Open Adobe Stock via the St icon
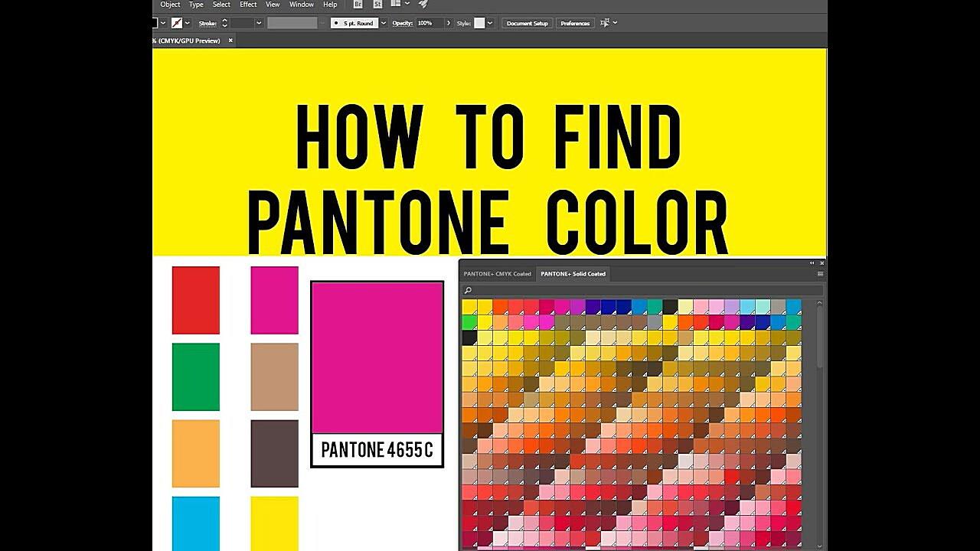 tap(377, 5)
